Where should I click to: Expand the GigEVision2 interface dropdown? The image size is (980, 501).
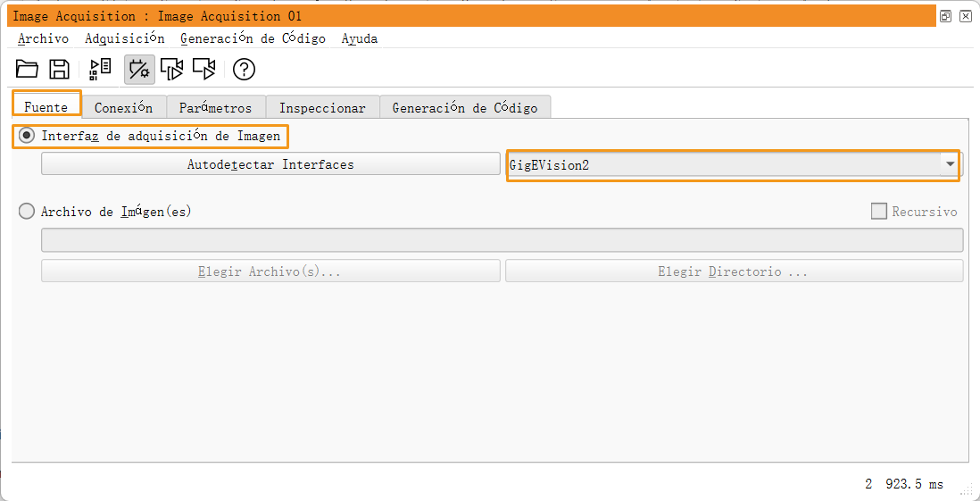[950, 164]
